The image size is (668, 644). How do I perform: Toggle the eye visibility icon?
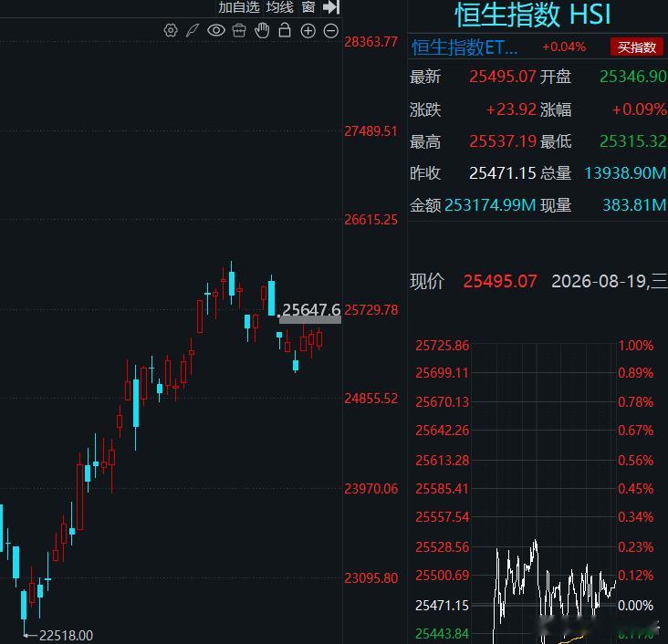click(216, 31)
